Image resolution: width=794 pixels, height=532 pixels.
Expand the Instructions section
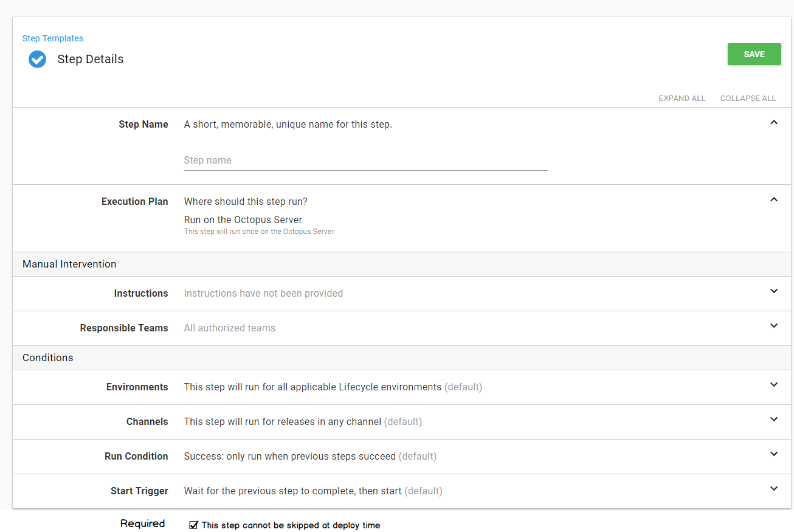tap(773, 291)
